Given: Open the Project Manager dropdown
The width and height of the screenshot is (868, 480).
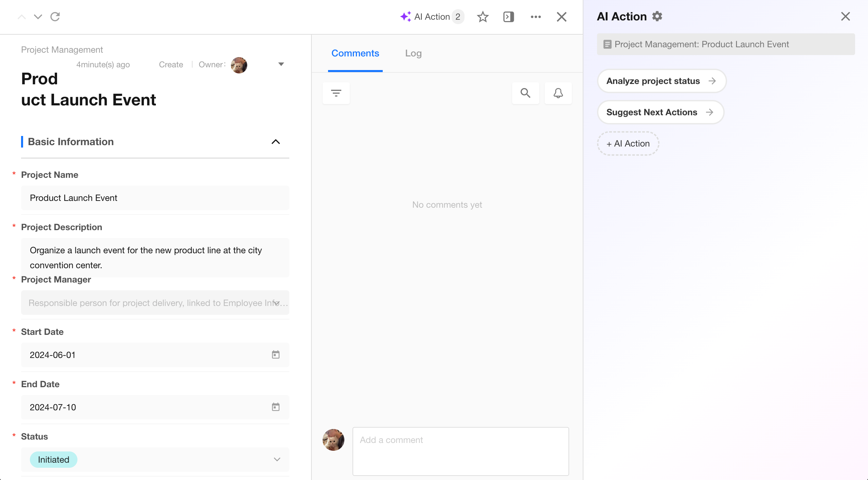Looking at the screenshot, I should pyautogui.click(x=276, y=303).
